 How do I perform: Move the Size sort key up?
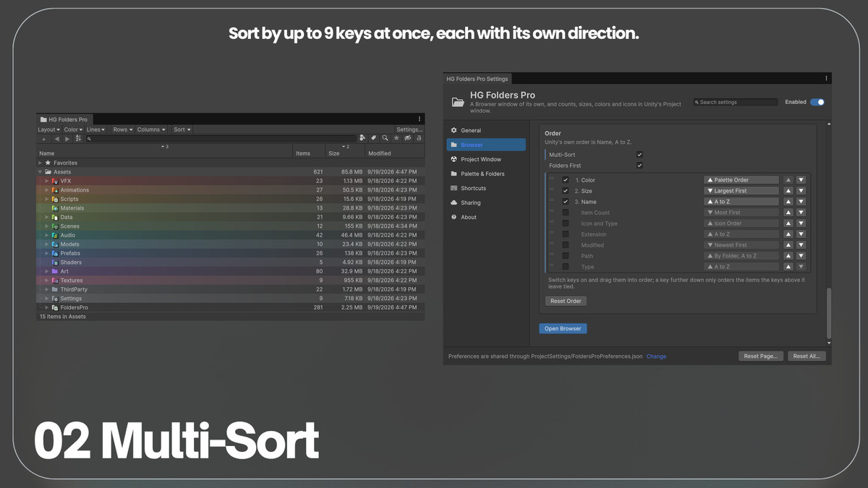789,191
